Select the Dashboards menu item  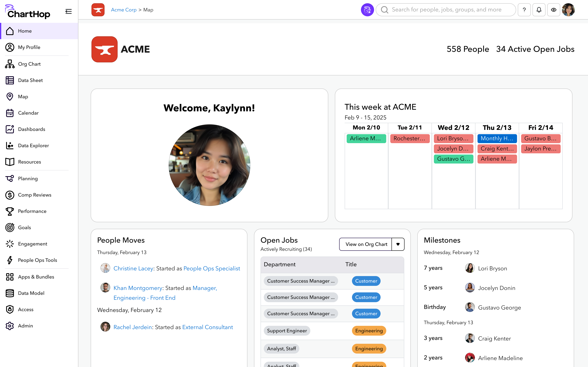coord(31,129)
